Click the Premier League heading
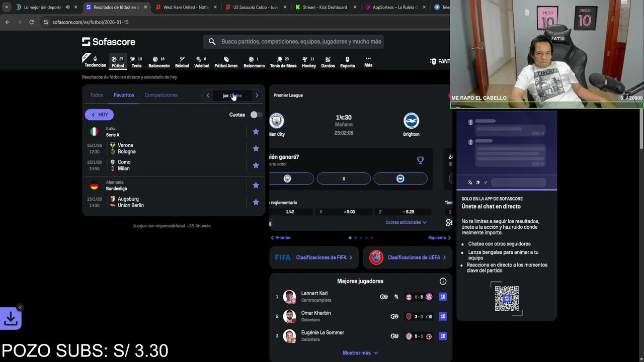Viewport: 644px width, 362px height. pyautogui.click(x=288, y=95)
